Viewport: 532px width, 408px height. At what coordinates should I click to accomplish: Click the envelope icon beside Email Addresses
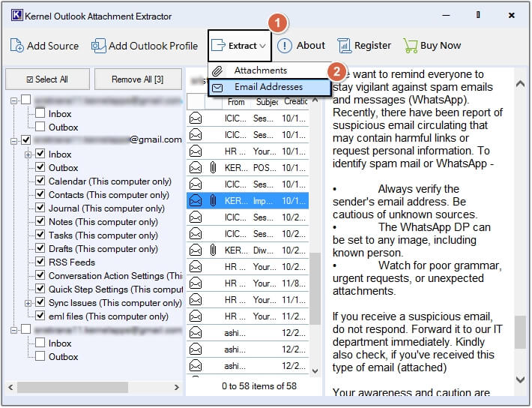217,88
